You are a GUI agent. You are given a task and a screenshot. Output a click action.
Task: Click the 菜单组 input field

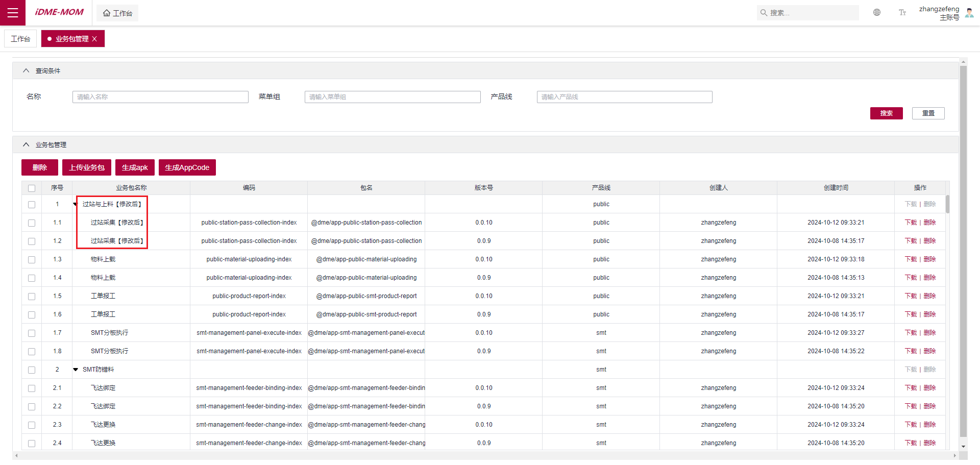coord(392,97)
